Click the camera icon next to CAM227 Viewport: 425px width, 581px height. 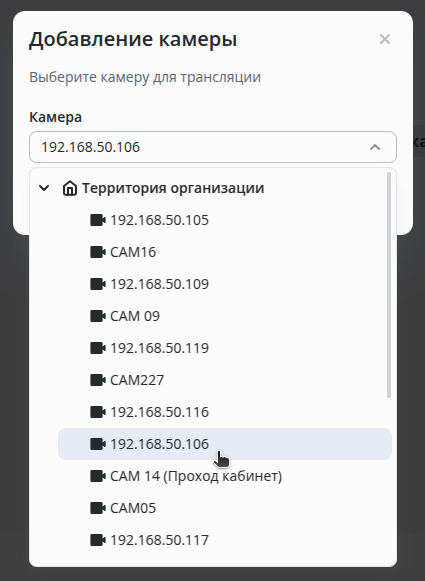point(98,380)
